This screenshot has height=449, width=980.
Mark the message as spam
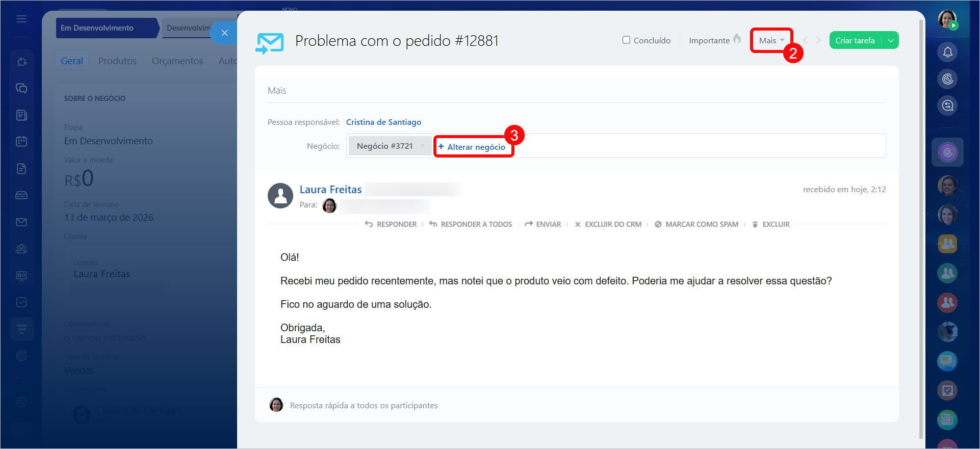pyautogui.click(x=697, y=224)
